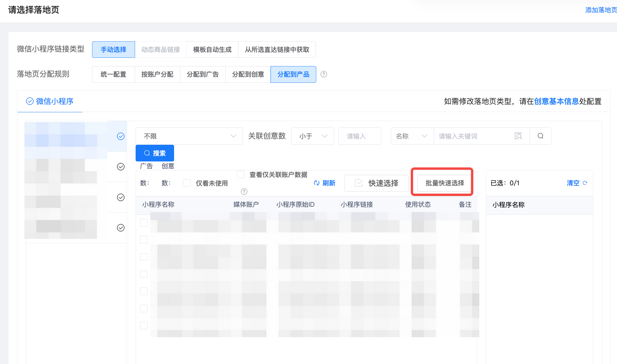Click the 快速选择 button
The width and height of the screenshot is (617, 364).
point(376,183)
